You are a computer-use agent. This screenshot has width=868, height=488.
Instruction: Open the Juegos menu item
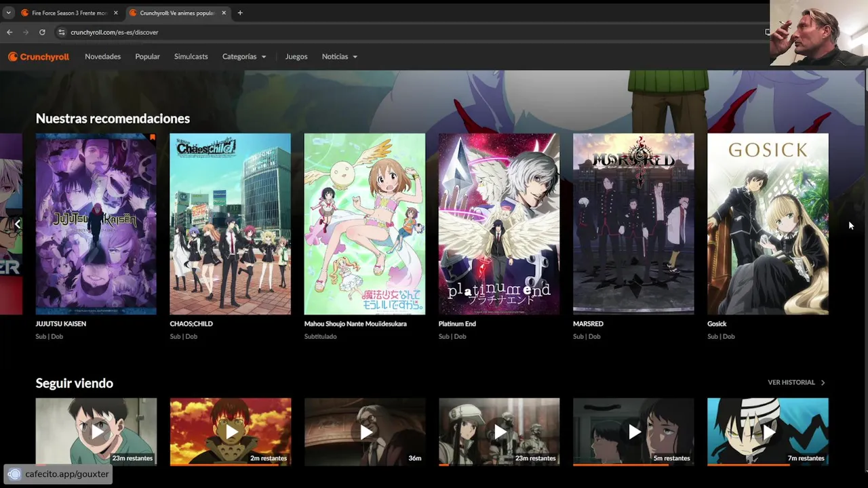pos(296,57)
